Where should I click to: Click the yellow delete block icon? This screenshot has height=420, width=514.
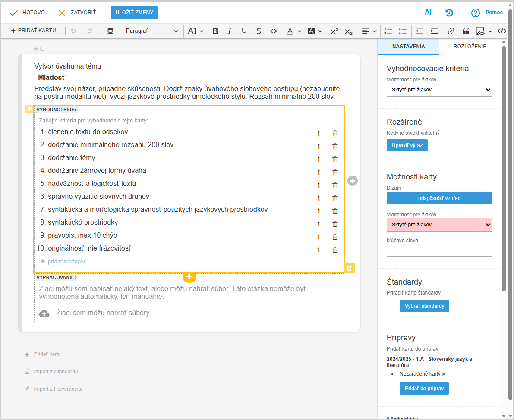coord(350,268)
